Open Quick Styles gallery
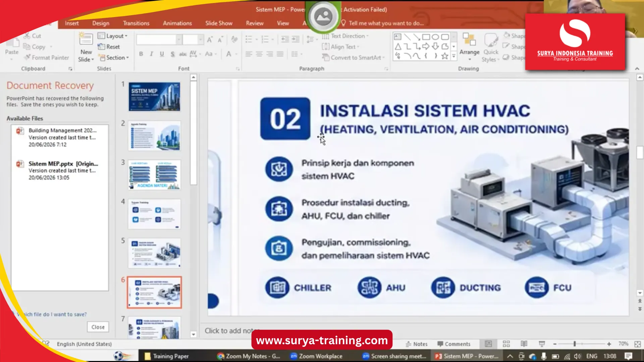 click(491, 47)
